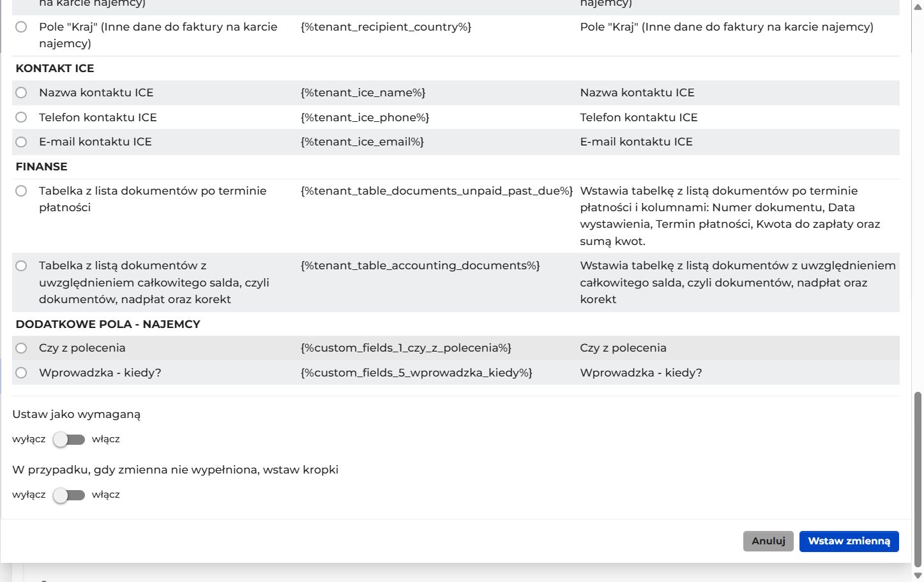The image size is (924, 582).
Task: Pick the E-mail kontaktu ICE radio button
Action: click(21, 142)
